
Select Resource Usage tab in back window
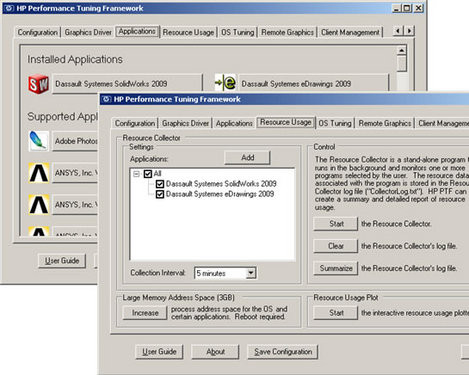click(188, 32)
